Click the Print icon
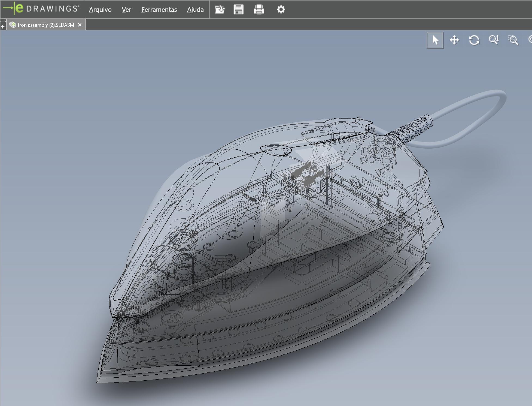Viewport: 532px width, 406px height. point(259,10)
